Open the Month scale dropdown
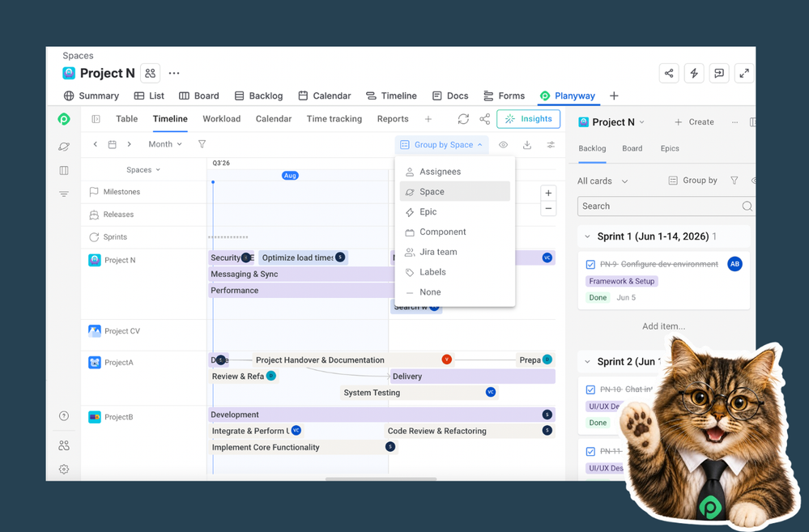 tap(165, 144)
